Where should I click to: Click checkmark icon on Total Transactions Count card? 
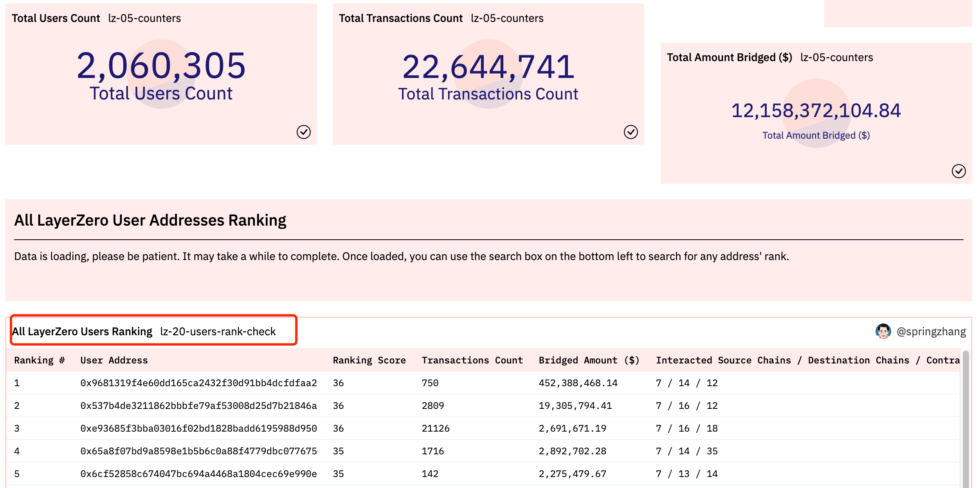[631, 132]
